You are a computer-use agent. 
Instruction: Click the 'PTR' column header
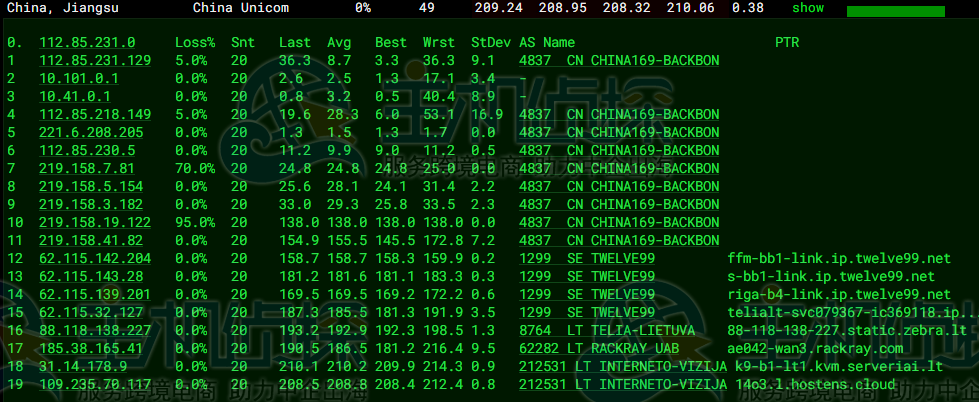[787, 42]
